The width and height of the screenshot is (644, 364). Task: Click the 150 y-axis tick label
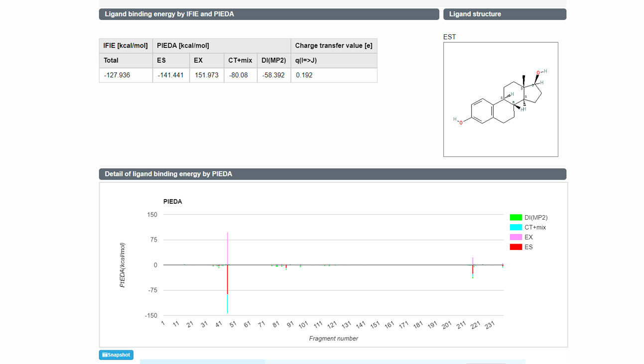coord(152,215)
